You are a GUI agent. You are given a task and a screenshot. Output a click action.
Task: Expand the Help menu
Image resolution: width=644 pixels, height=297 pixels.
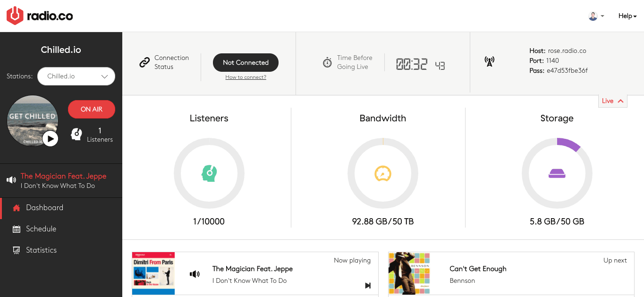click(x=627, y=16)
